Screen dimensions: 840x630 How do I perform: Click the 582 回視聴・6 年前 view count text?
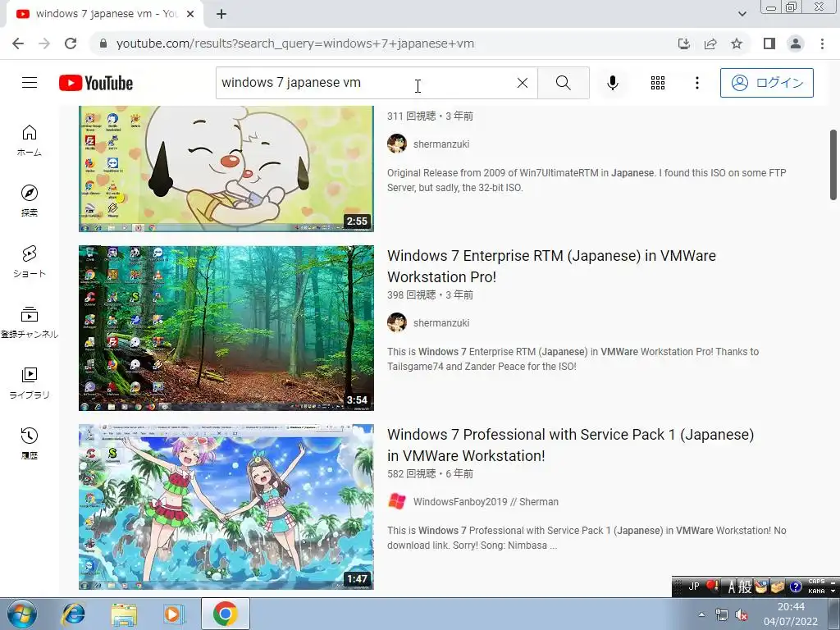(430, 474)
